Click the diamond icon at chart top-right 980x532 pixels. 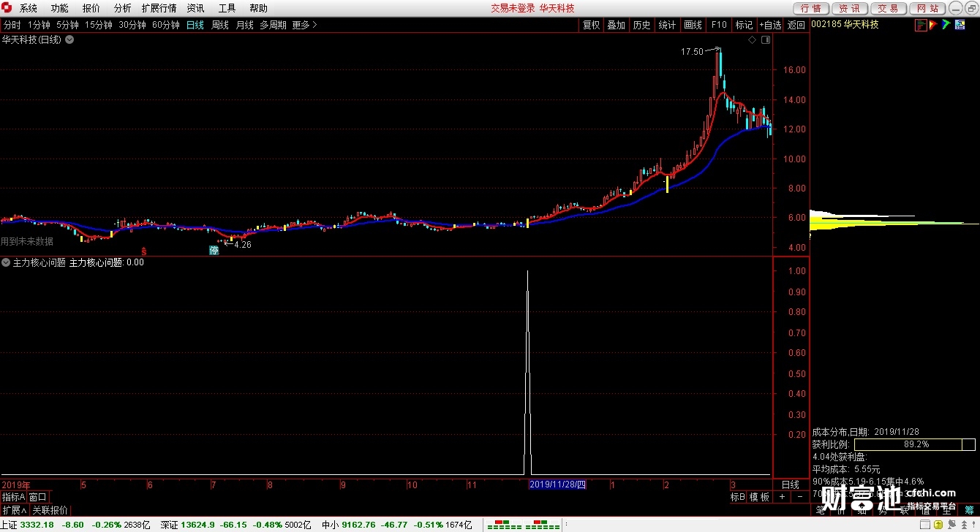pos(753,40)
